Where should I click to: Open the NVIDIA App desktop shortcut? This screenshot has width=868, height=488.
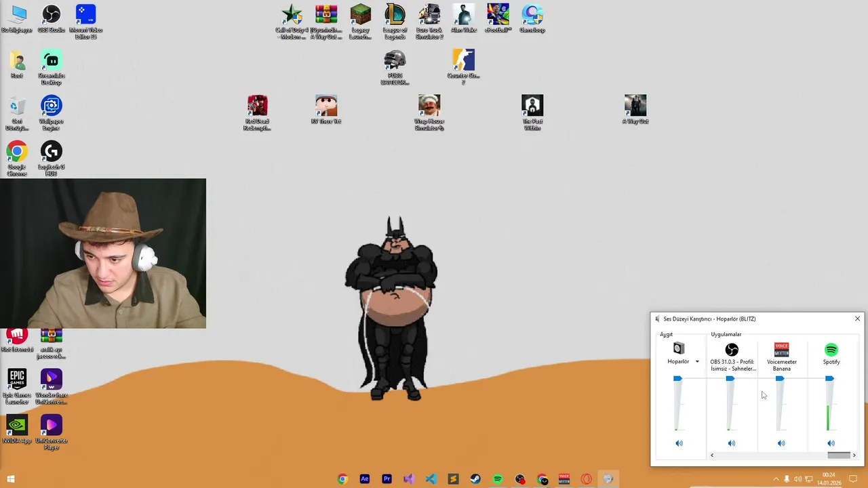pyautogui.click(x=17, y=430)
